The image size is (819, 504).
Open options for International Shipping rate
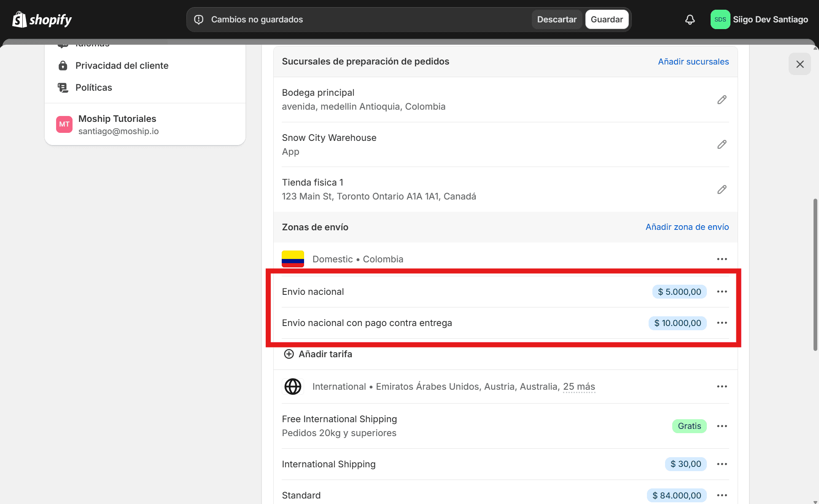(722, 464)
